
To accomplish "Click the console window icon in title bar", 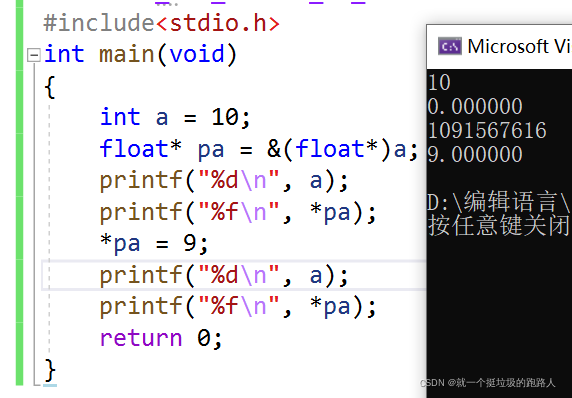I will click(x=450, y=46).
